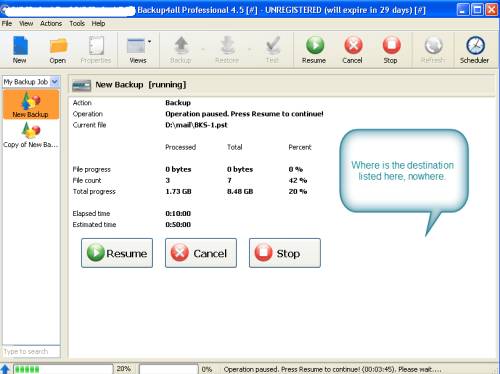Open an existing backup via Open icon
This screenshot has width=500, height=374.
(x=59, y=46)
